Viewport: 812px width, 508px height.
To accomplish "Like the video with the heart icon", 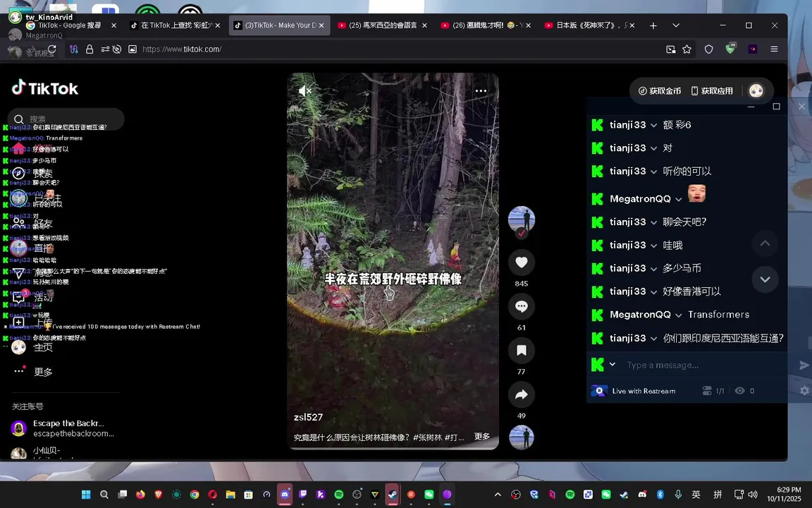I will coord(521,262).
